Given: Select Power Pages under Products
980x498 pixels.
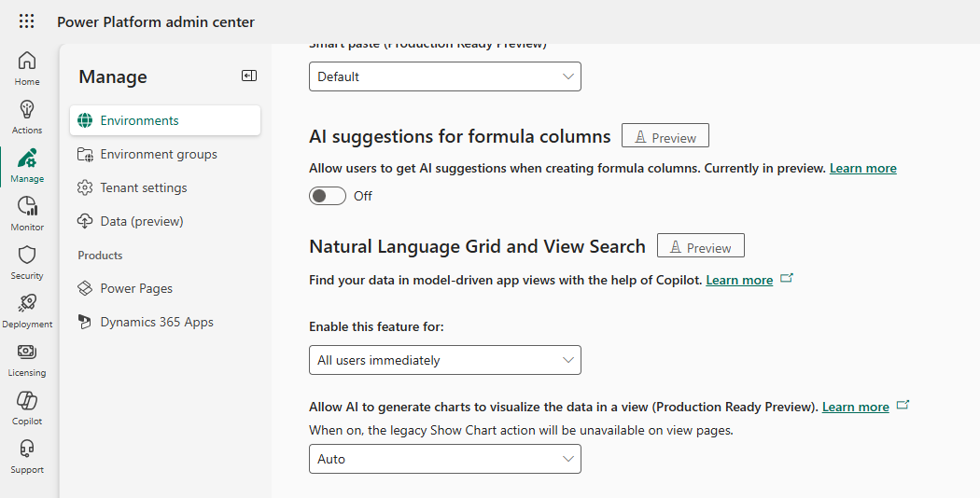Looking at the screenshot, I should [136, 288].
